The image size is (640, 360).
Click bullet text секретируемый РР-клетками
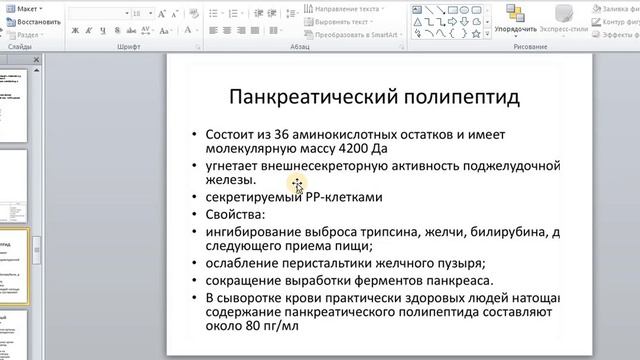[x=294, y=197]
